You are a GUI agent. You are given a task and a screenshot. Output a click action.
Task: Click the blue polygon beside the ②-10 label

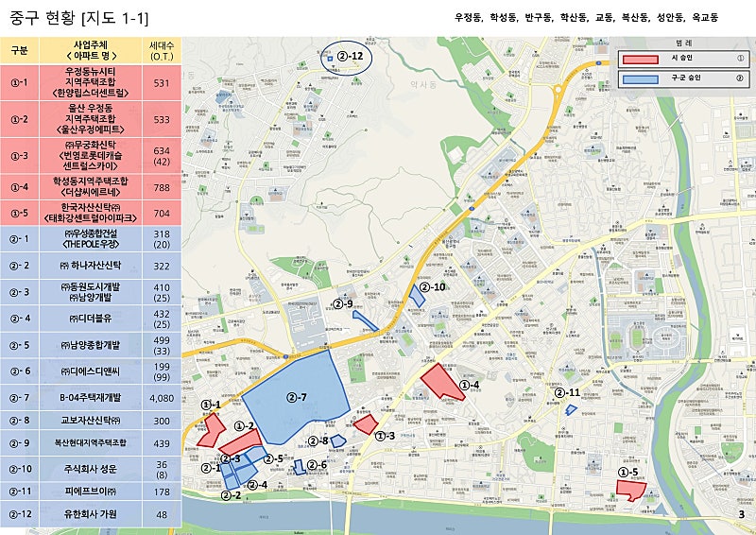coord(417,296)
